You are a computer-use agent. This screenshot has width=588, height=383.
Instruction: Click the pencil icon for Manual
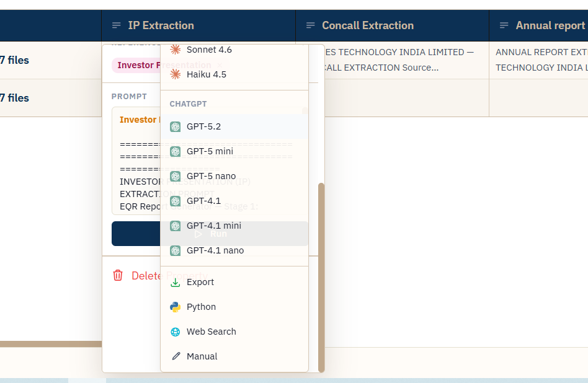pyautogui.click(x=176, y=356)
